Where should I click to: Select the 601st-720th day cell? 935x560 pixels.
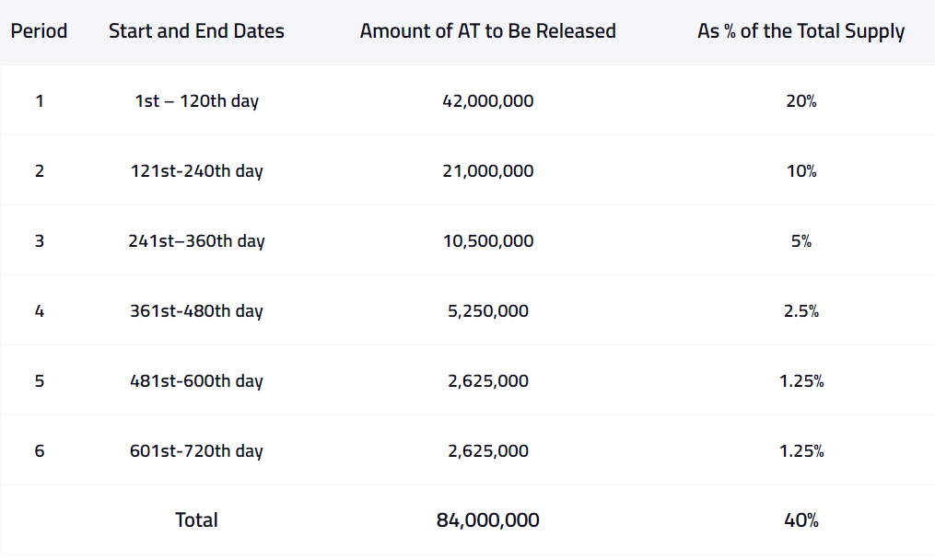196,451
